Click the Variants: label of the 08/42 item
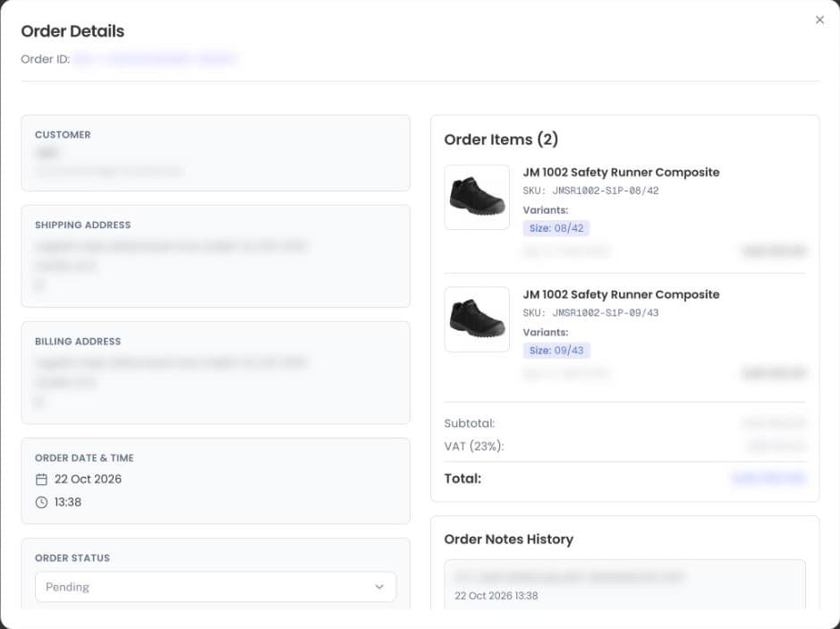840x629 pixels. (x=546, y=210)
